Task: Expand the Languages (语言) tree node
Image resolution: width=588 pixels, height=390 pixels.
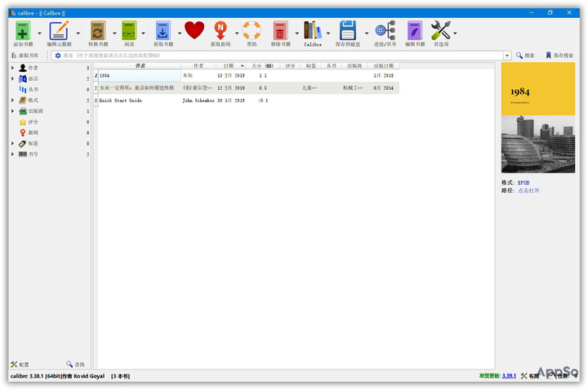Action: [12, 78]
